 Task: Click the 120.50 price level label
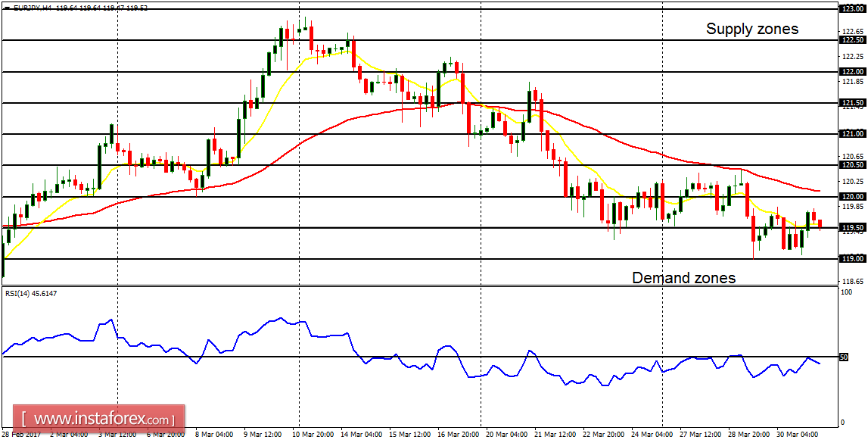(852, 165)
